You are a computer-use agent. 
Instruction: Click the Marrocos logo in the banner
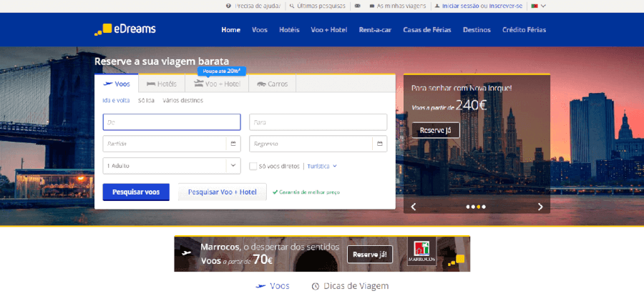pyautogui.click(x=421, y=254)
